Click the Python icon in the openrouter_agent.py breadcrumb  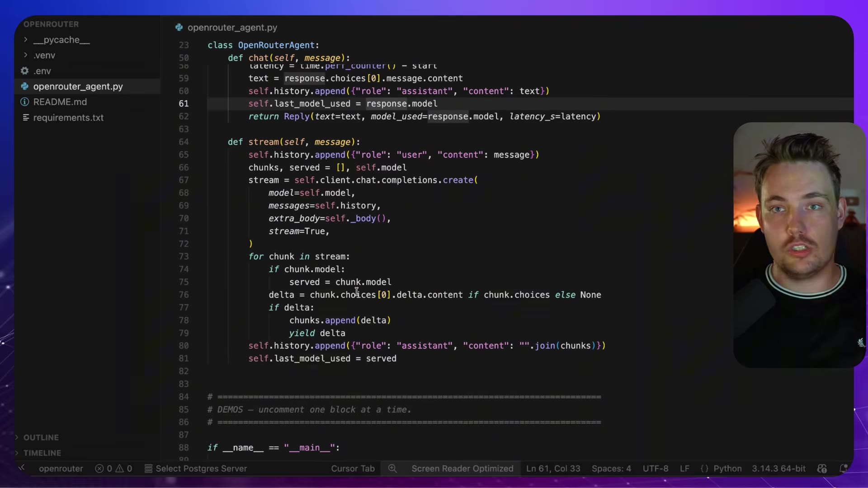tap(179, 28)
